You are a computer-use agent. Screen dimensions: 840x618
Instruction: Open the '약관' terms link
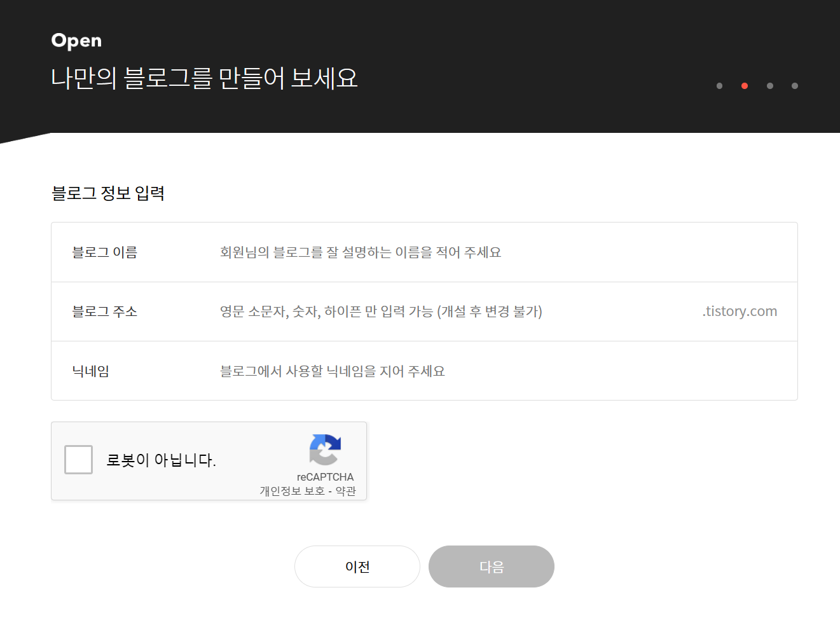(346, 491)
